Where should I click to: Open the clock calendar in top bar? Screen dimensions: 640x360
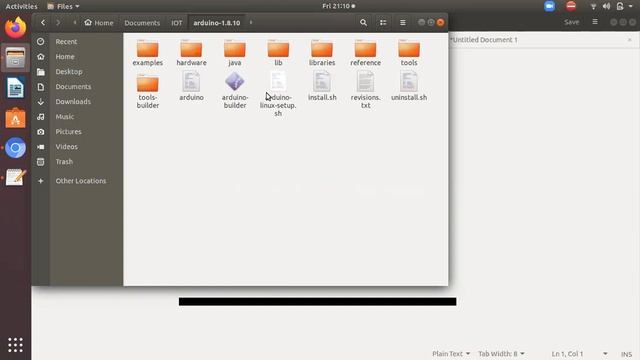tap(338, 6)
